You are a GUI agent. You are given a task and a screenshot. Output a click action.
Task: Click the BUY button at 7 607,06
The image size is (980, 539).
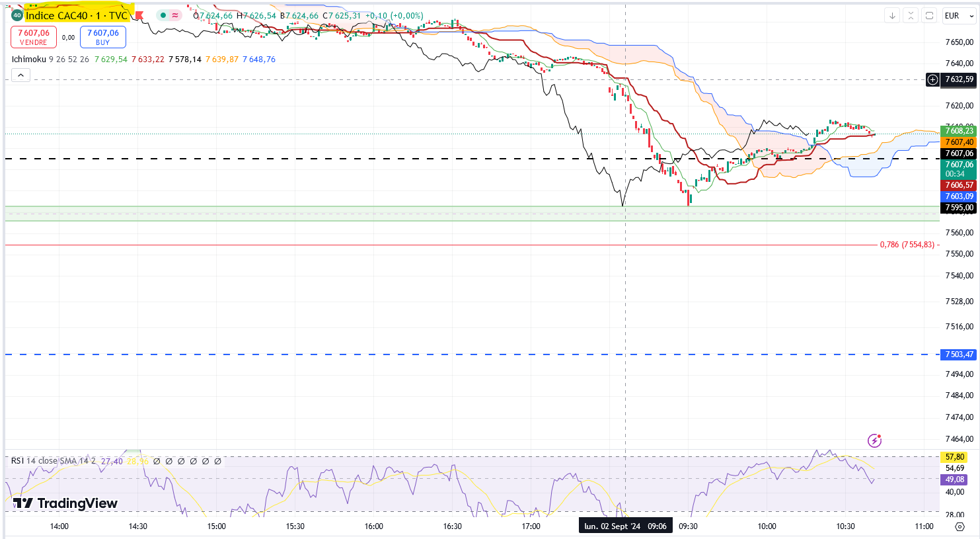[103, 37]
